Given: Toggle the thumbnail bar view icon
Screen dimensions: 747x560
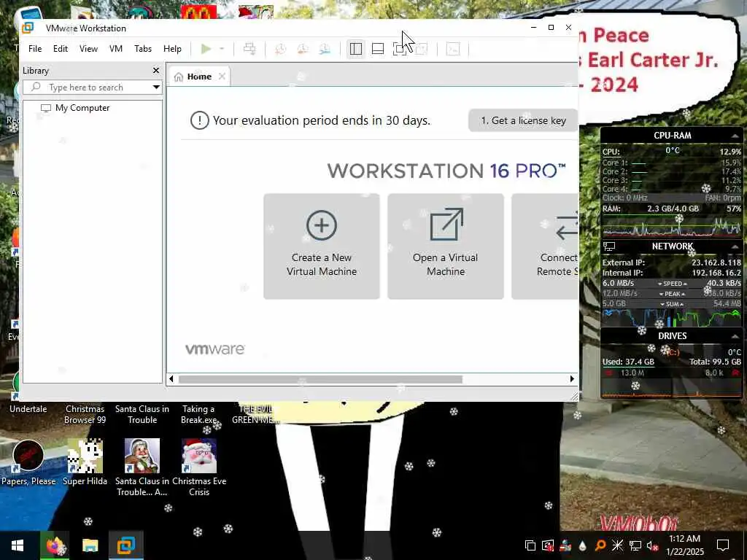Looking at the screenshot, I should [378, 49].
